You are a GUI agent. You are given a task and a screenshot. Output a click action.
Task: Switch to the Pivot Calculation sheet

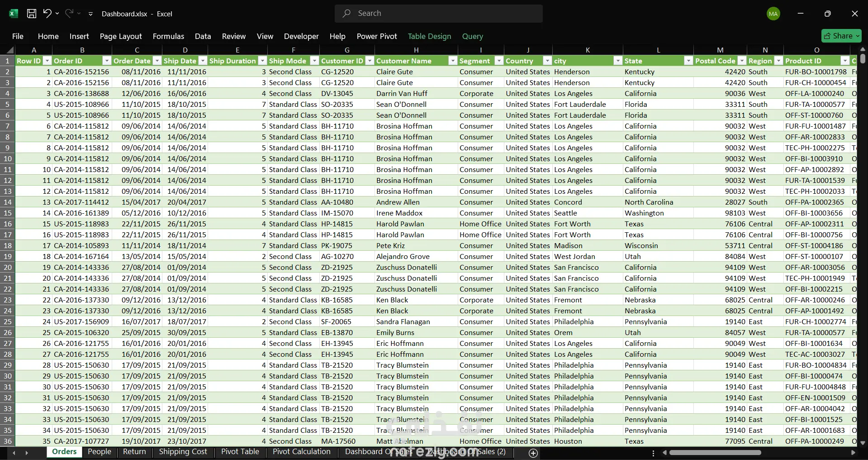coord(302,451)
